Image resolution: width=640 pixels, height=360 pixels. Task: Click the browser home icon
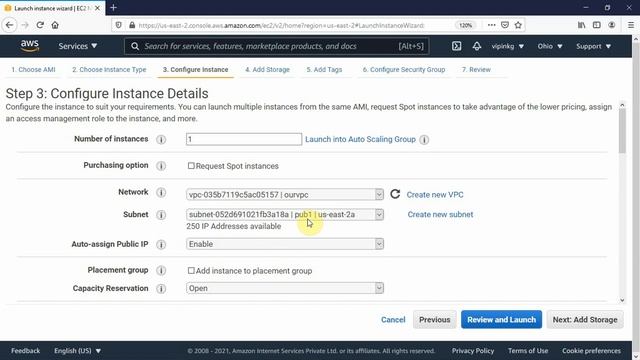[55, 25]
